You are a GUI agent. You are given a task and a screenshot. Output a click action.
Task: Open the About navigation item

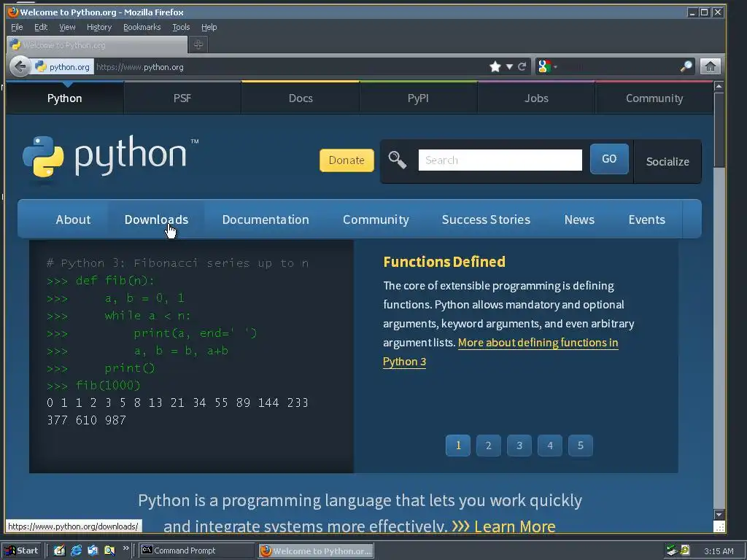coord(73,219)
